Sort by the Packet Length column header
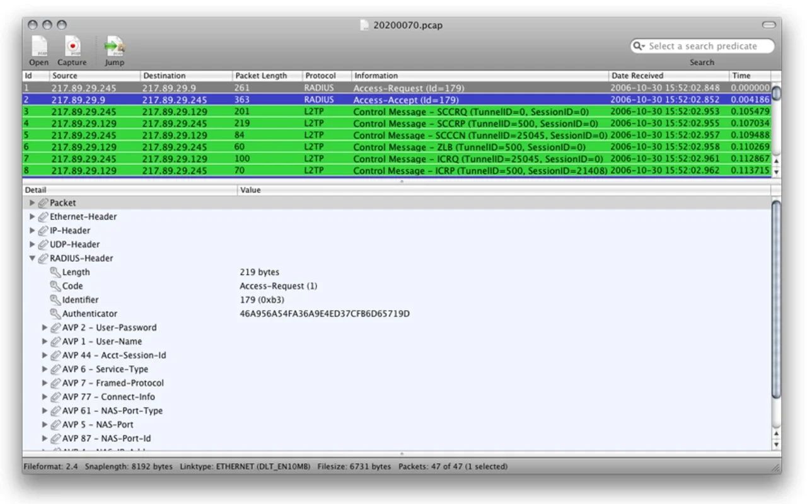The image size is (812, 504). pyautogui.click(x=267, y=76)
